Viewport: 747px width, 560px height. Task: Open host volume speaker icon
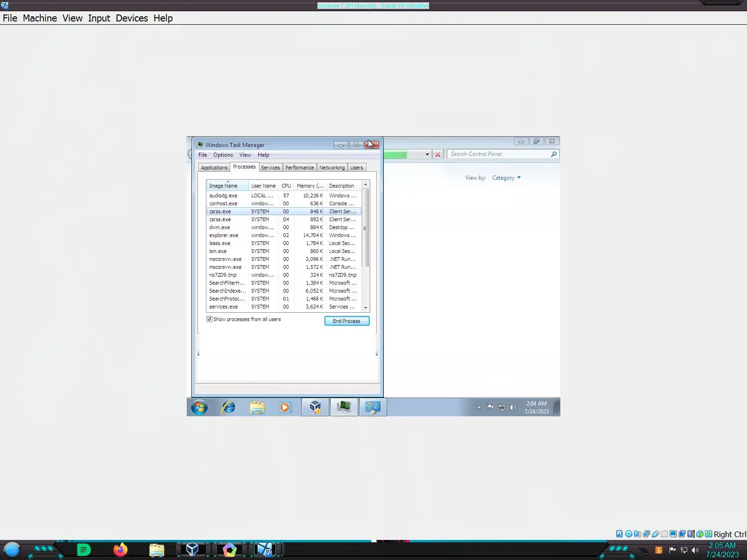(695, 550)
